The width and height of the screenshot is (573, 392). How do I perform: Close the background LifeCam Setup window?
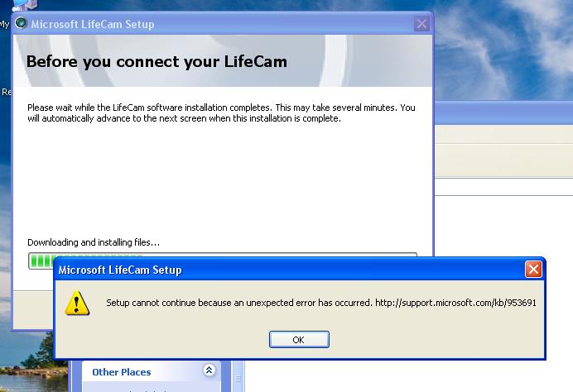pyautogui.click(x=421, y=24)
